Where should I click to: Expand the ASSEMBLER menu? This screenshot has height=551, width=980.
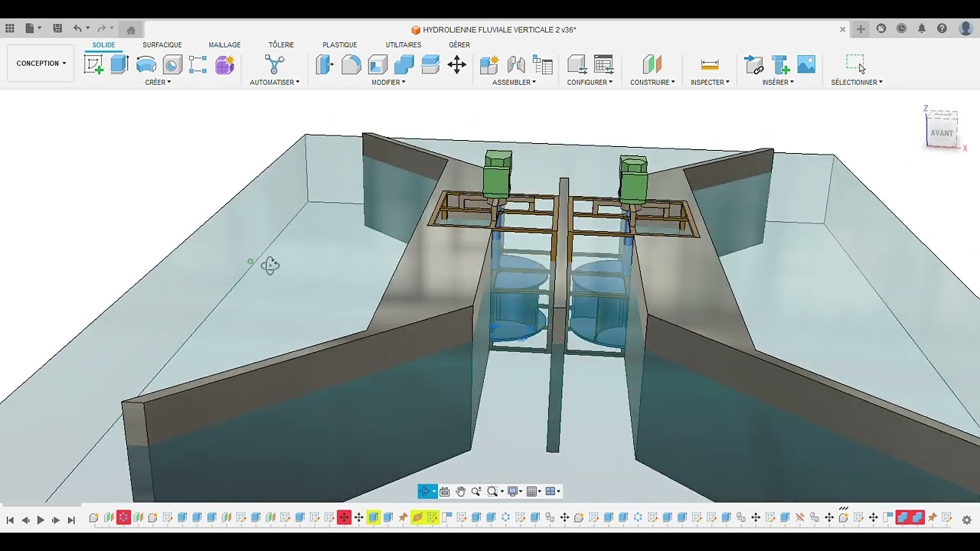(x=514, y=83)
